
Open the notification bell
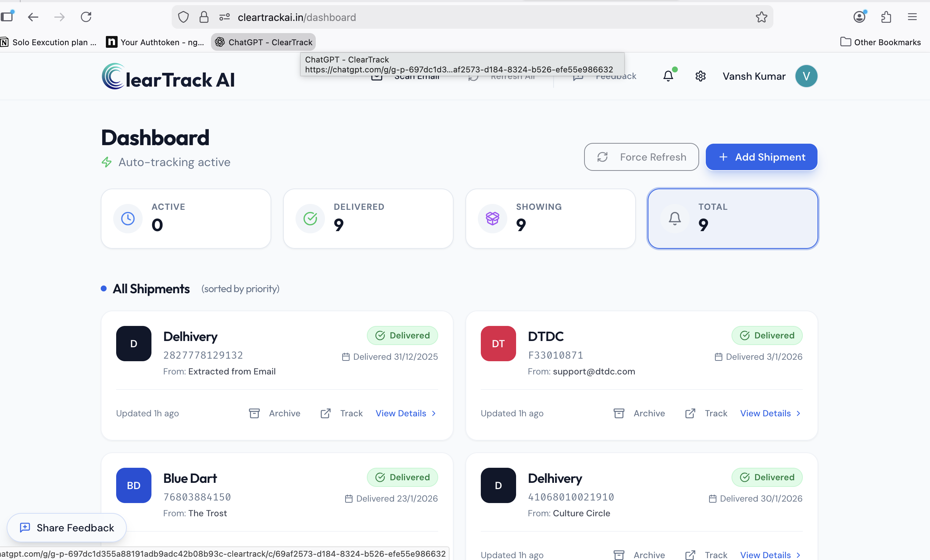pos(668,75)
